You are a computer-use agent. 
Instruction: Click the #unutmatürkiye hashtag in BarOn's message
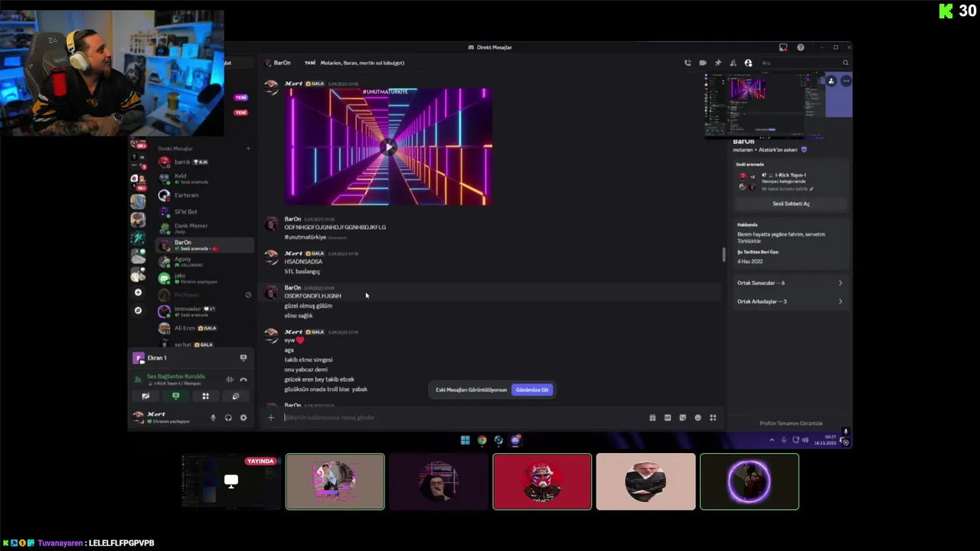(305, 237)
